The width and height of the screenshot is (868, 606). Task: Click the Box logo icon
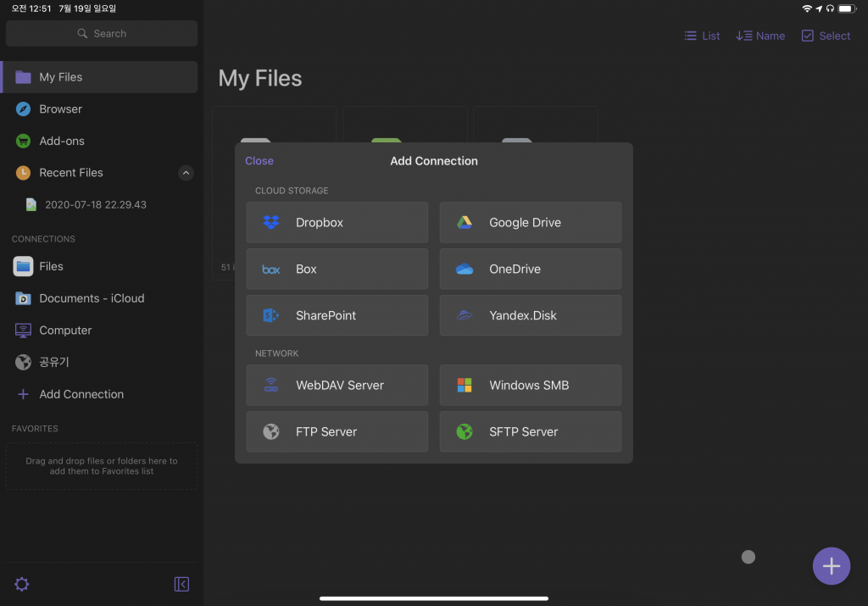coord(270,270)
